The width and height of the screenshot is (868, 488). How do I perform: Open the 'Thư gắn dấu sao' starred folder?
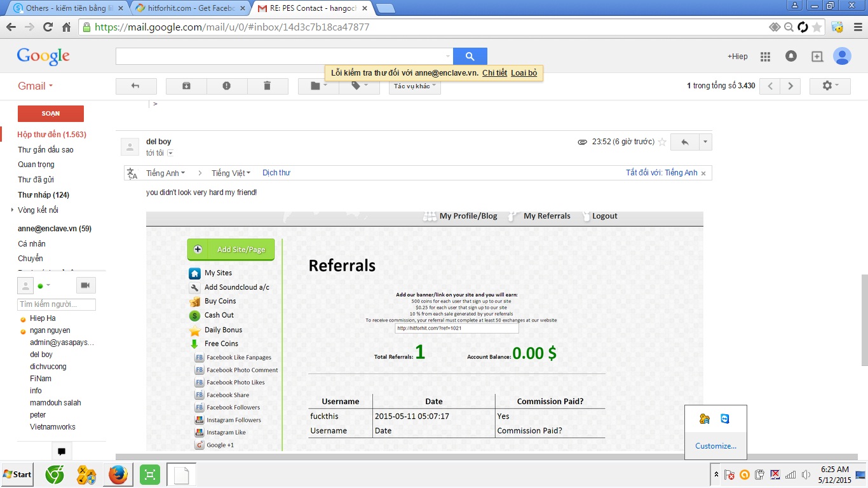(x=46, y=150)
